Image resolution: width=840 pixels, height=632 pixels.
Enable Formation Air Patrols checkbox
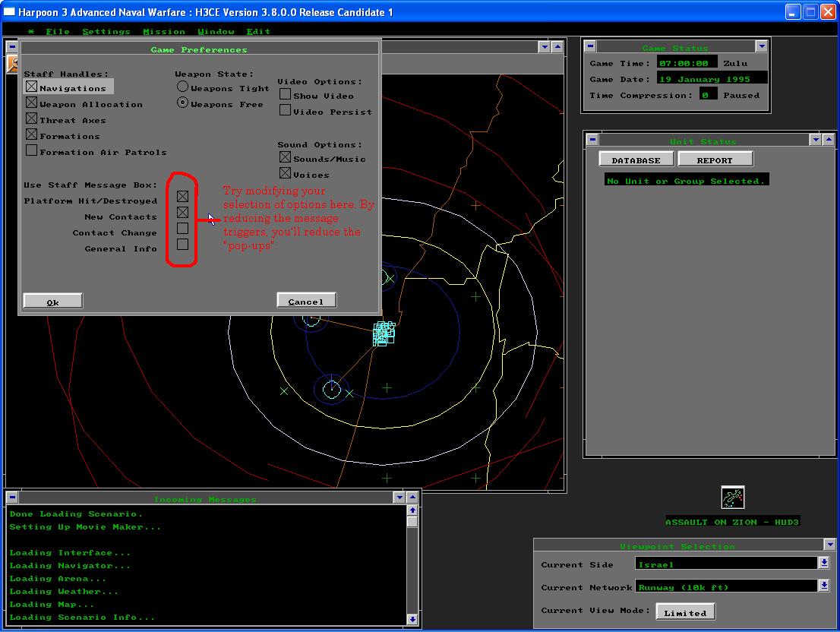click(x=31, y=151)
